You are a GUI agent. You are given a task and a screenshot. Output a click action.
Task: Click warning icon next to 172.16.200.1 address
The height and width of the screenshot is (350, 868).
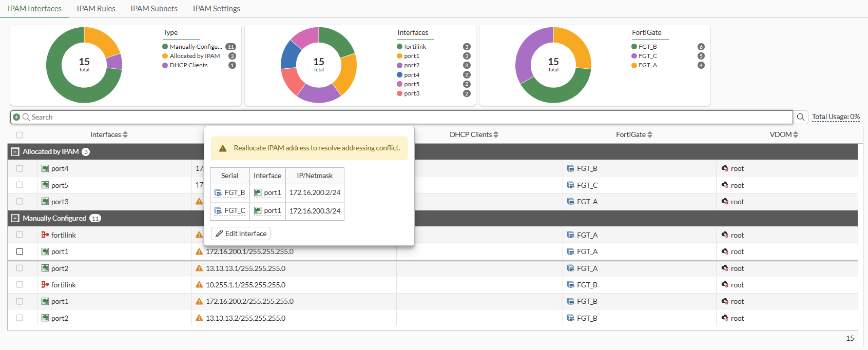[199, 251]
